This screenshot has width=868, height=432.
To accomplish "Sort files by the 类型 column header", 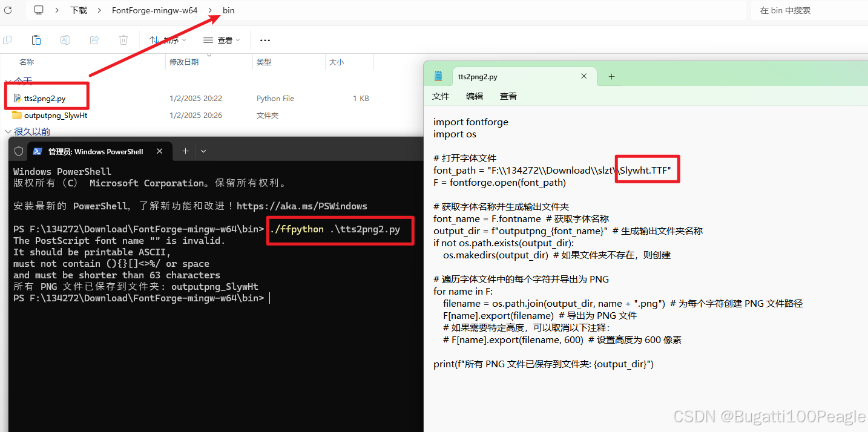I will pos(264,62).
